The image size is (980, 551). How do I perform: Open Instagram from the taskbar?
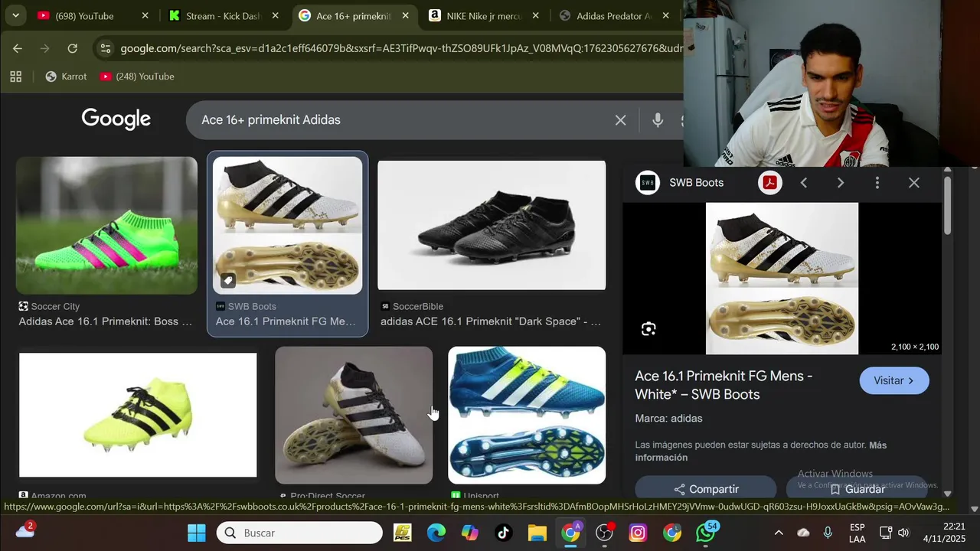point(638,533)
